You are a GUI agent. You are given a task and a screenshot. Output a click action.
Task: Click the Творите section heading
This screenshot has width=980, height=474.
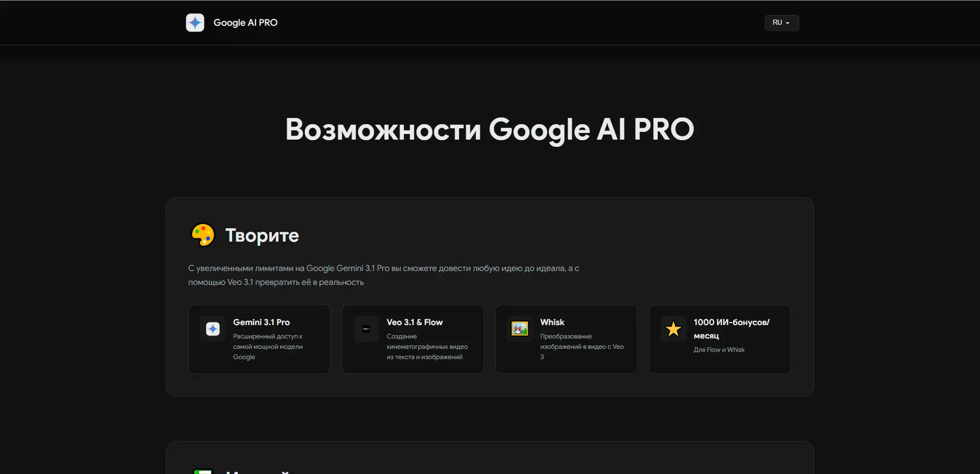coord(262,235)
